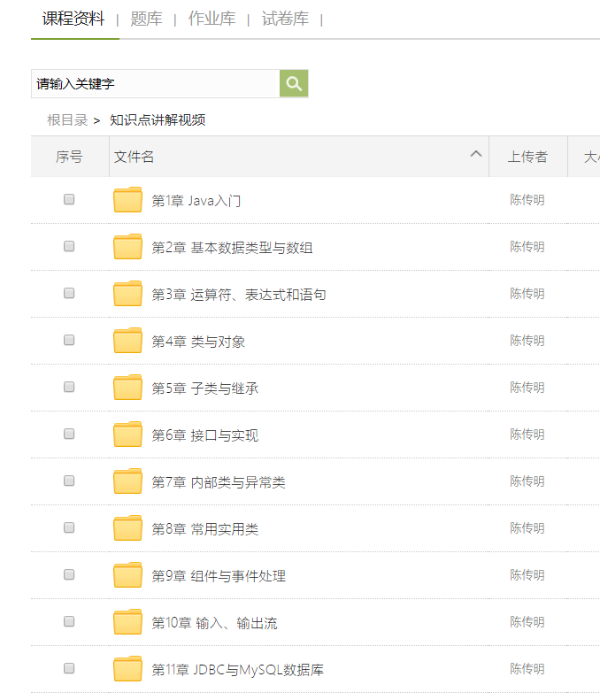Click the sort arrow in 文件名 column
This screenshot has width=600, height=700.
pyautogui.click(x=475, y=155)
